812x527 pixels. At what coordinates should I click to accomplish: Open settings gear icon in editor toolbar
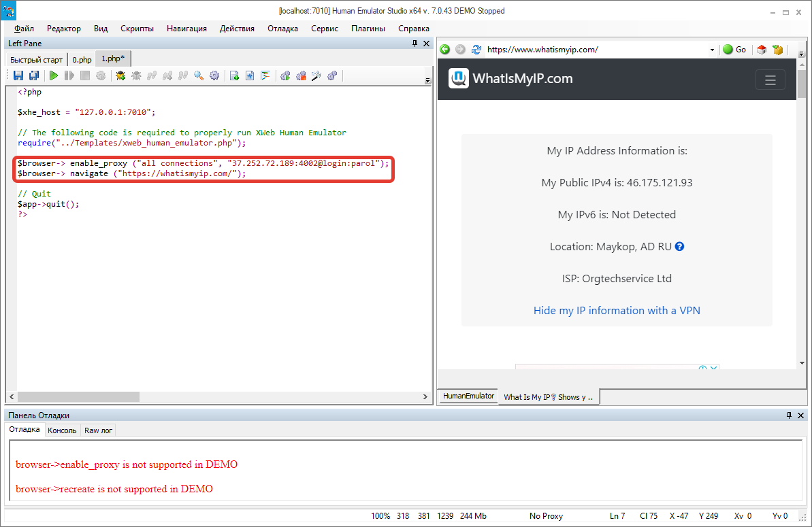tap(214, 75)
